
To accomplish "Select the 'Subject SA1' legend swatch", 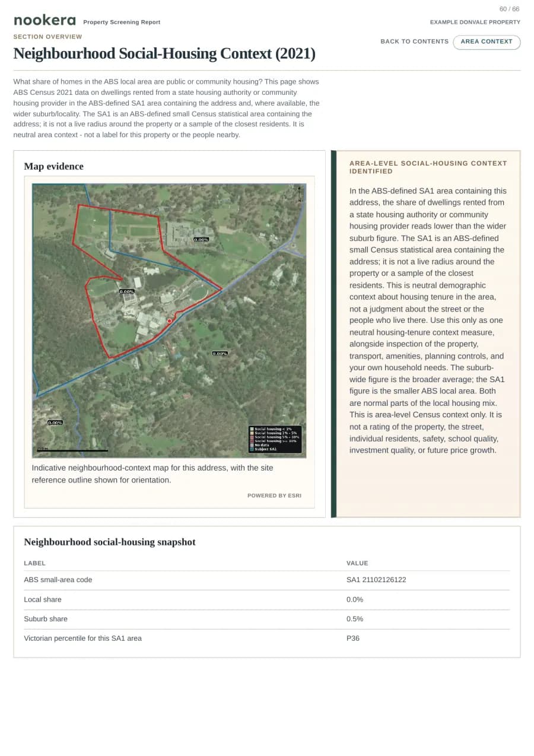I will pyautogui.click(x=252, y=449).
